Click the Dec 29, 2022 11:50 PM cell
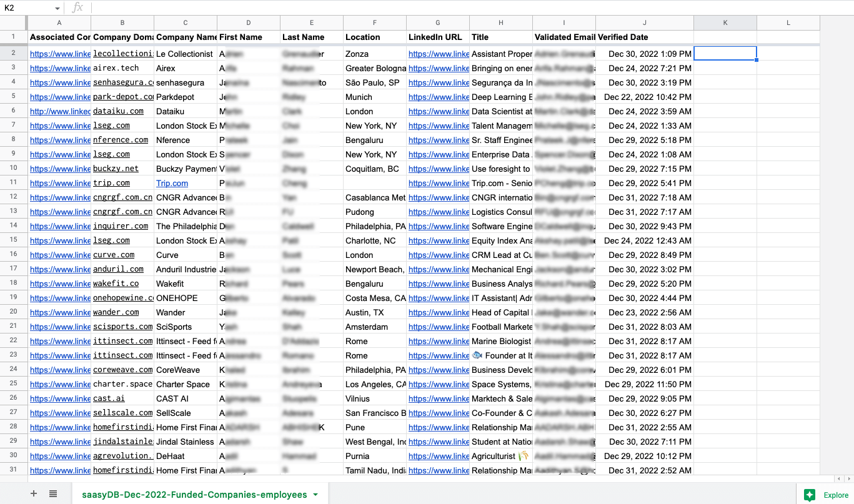This screenshot has height=504, width=854. pyautogui.click(x=645, y=384)
